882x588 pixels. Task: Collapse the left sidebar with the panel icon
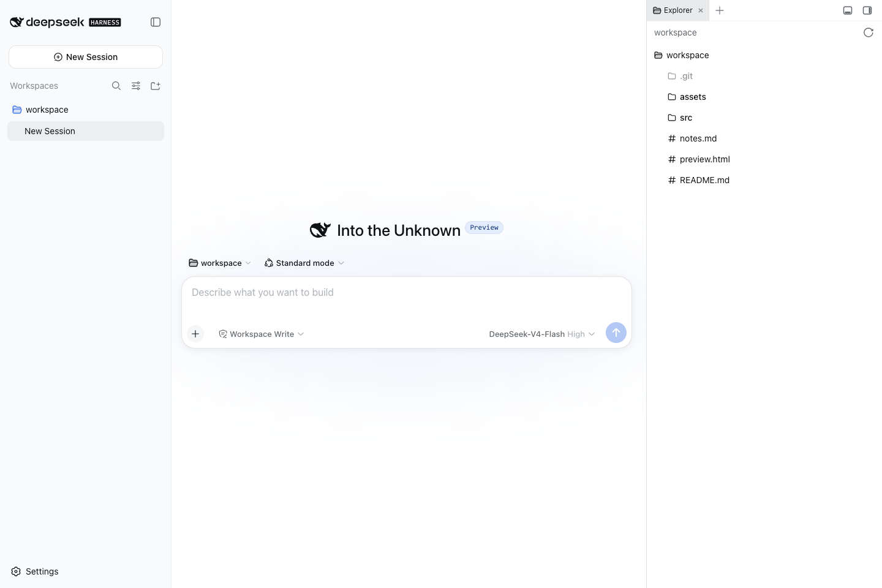click(x=156, y=22)
